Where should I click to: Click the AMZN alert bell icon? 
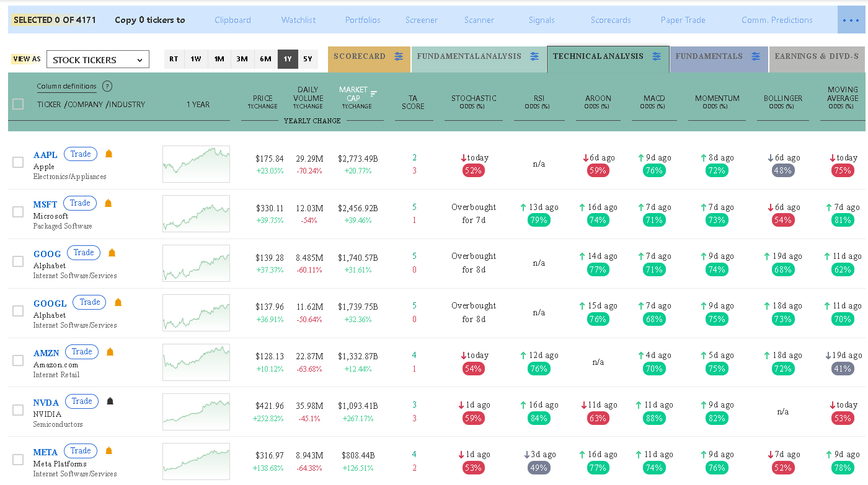(x=110, y=352)
